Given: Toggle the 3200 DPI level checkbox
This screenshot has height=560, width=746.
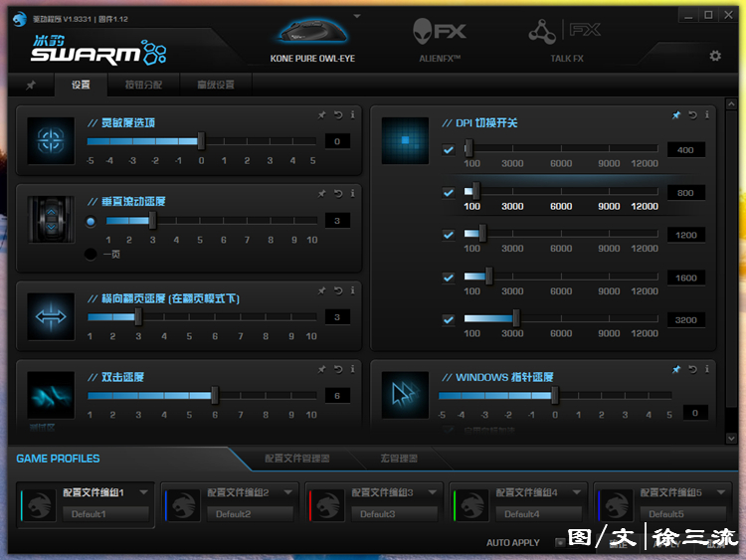Looking at the screenshot, I should tap(449, 320).
